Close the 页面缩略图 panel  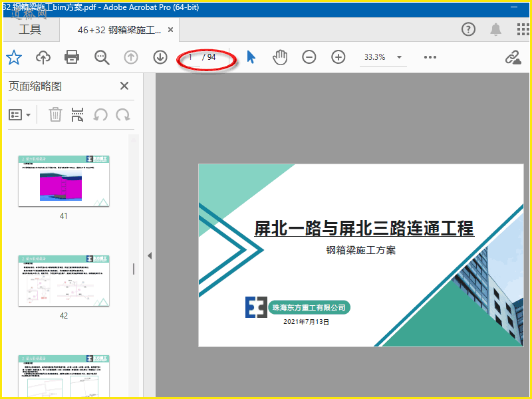124,86
